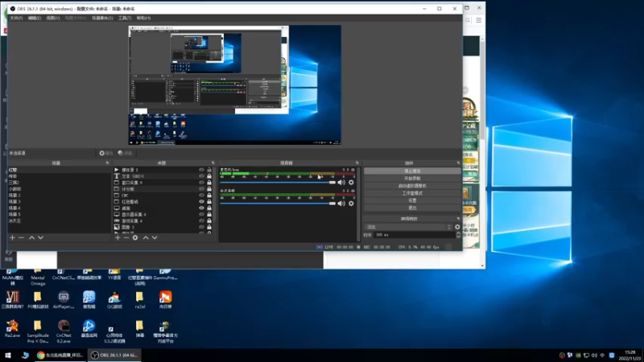Open source properties gear in Sources footer
Screen dimensions: 644x362
coord(135,237)
